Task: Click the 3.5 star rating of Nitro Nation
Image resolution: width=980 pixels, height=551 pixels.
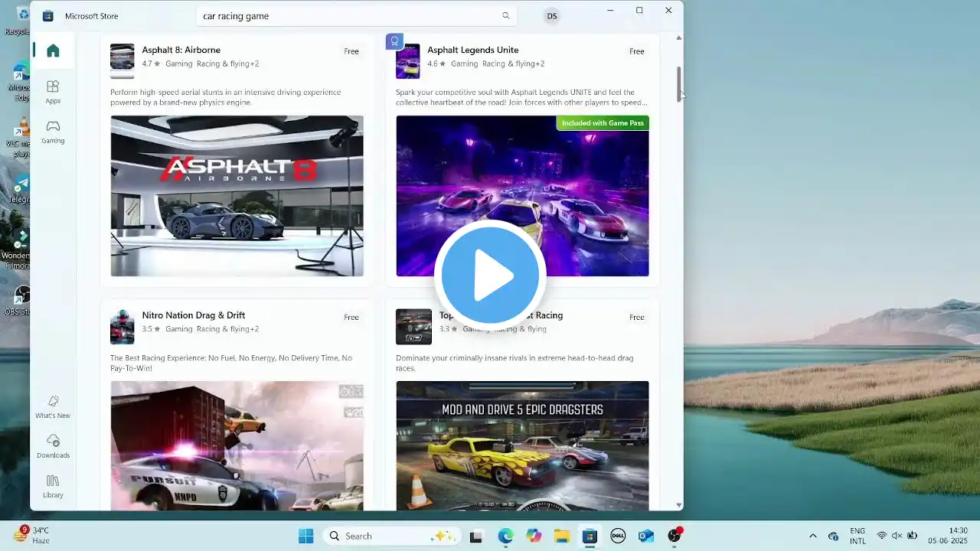Action: (151, 329)
